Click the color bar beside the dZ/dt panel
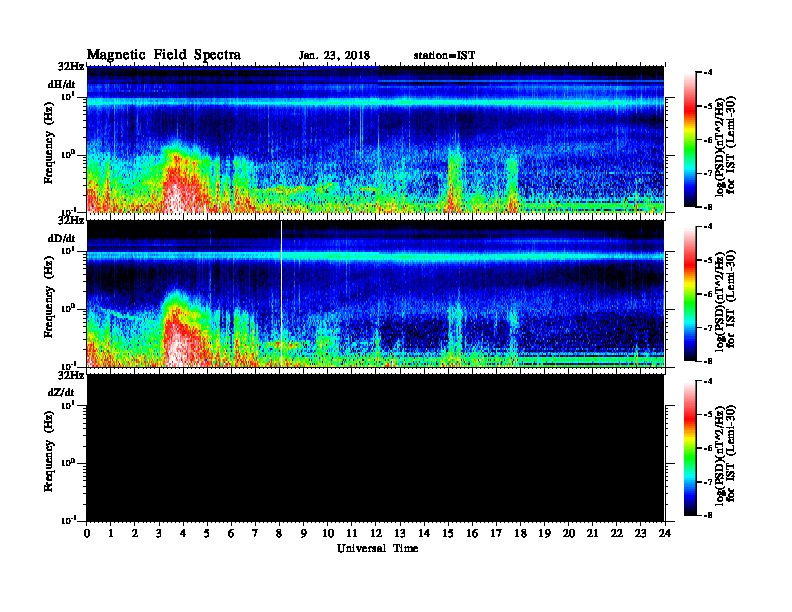Viewport: 792px width, 612px height. coord(689,448)
